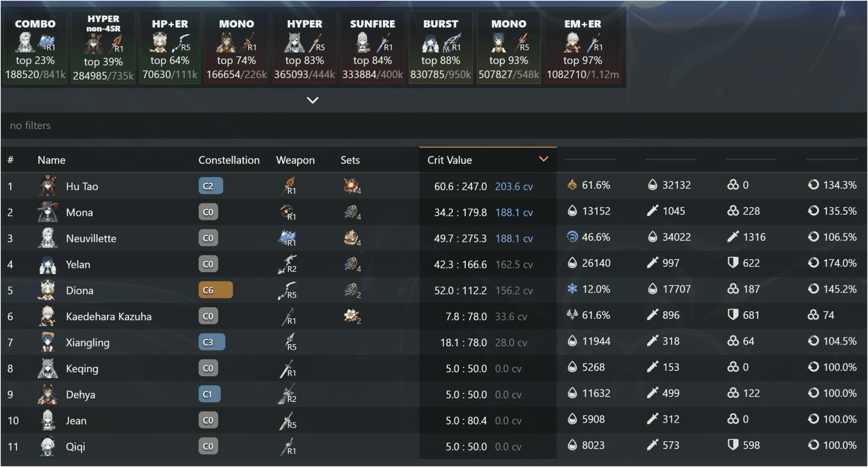Click Hu Tao's artifact set icon
The image size is (868, 467).
tap(352, 186)
